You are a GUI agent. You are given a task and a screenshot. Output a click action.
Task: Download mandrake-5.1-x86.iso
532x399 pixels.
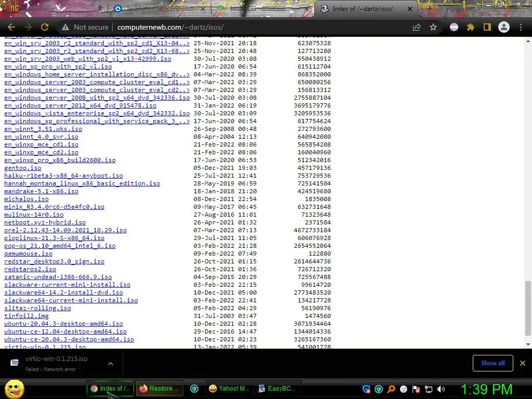(41, 191)
